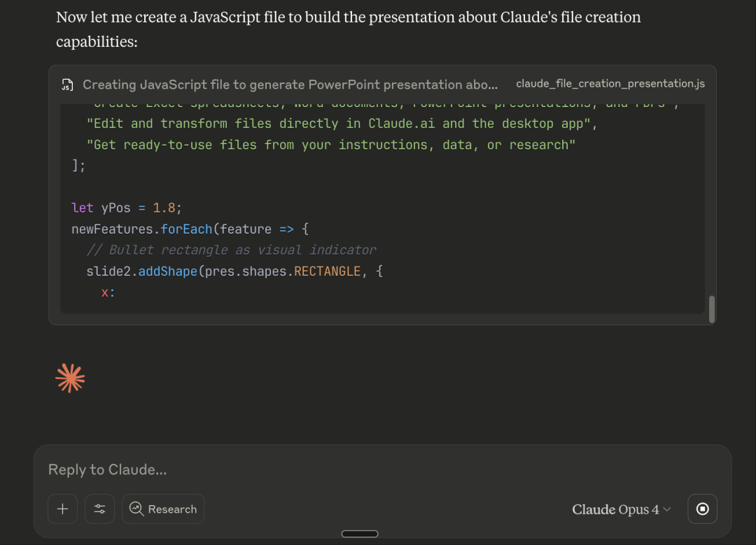
Task: Open the claude_file_creation_presentation.js file name
Action: (x=610, y=84)
